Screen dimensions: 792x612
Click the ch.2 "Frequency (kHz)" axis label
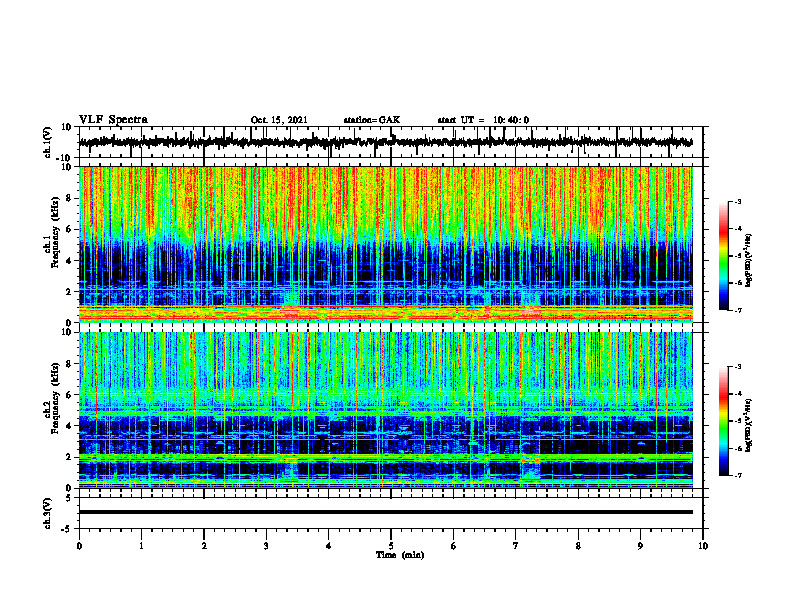[x=56, y=398]
